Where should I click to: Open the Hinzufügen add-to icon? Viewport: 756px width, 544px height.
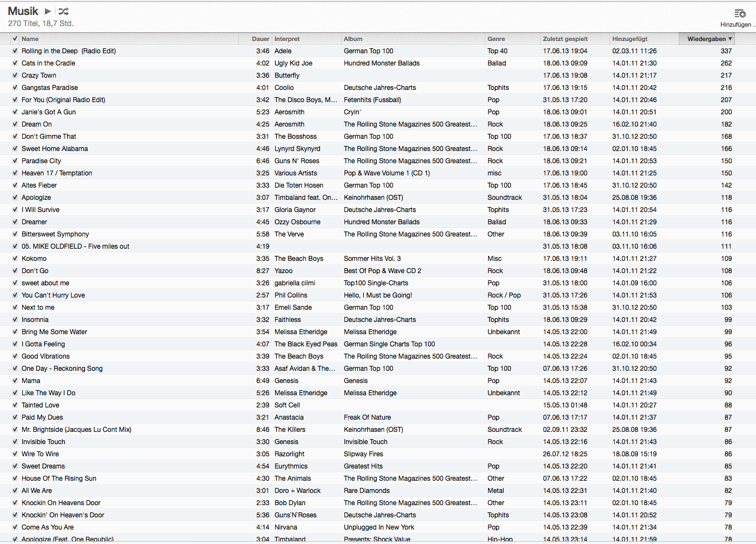pyautogui.click(x=740, y=13)
